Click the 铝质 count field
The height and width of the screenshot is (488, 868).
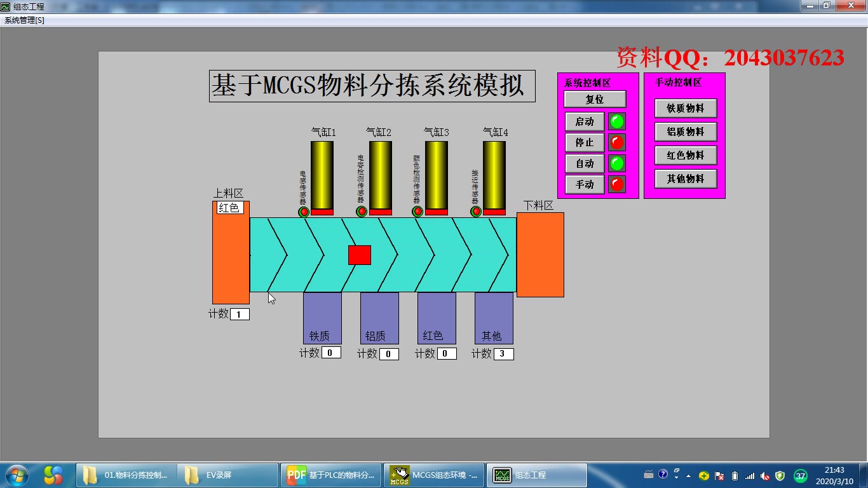tap(389, 354)
